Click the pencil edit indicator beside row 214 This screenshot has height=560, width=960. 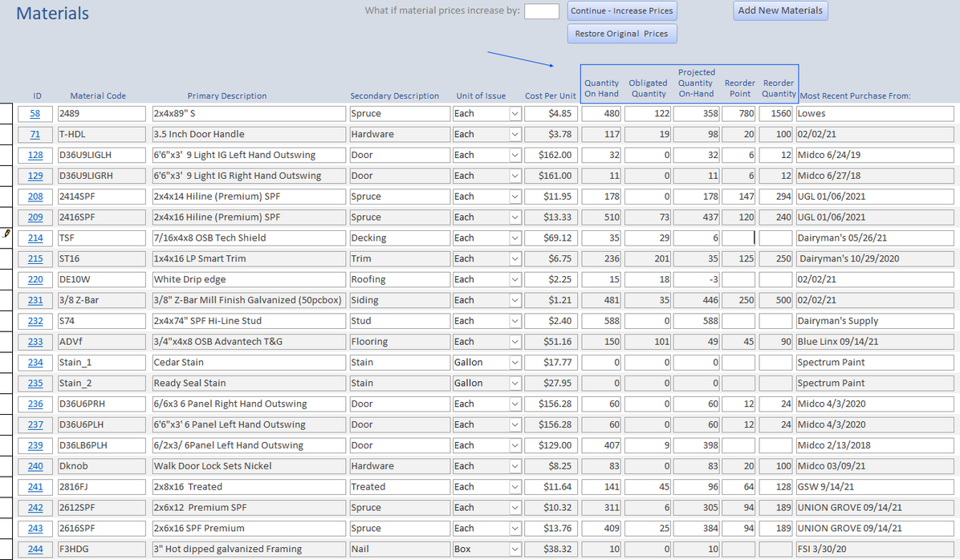[x=7, y=233]
